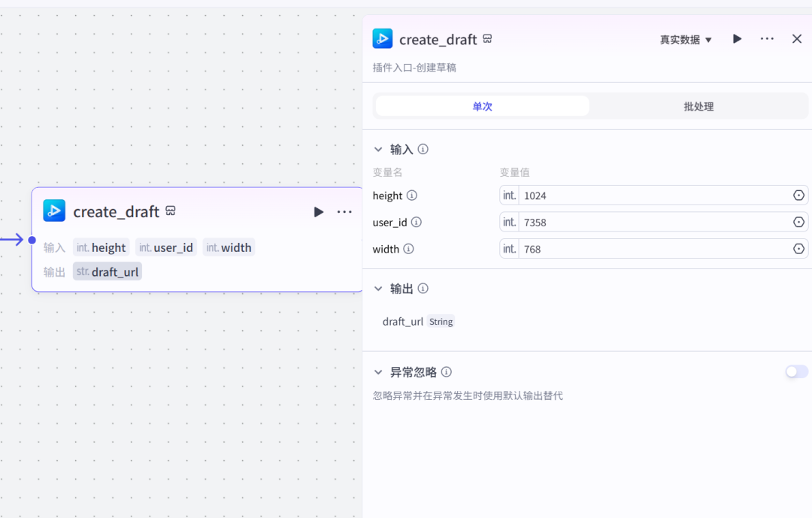The height and width of the screenshot is (518, 812).
Task: Enable the 异常忽略 exception-ignore toggle
Action: (796, 371)
